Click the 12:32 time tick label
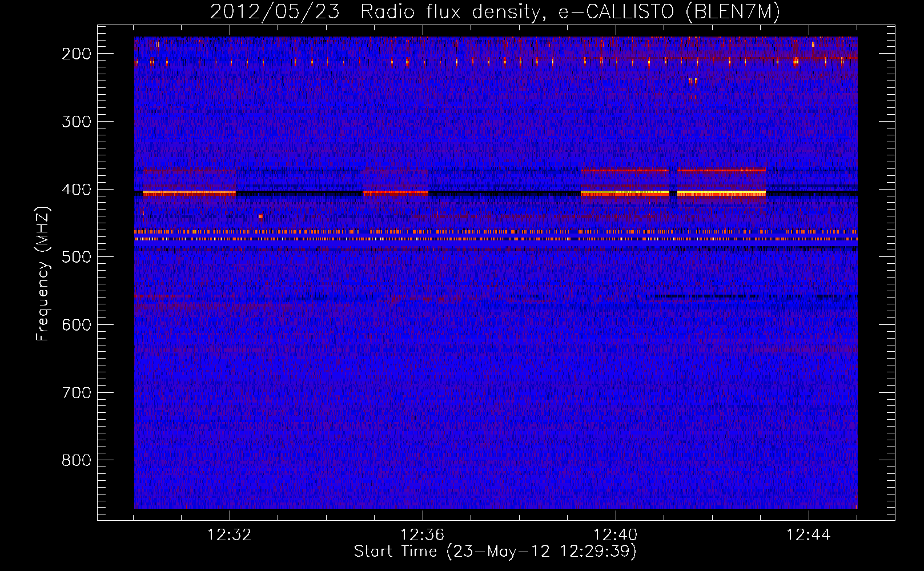 tap(230, 535)
